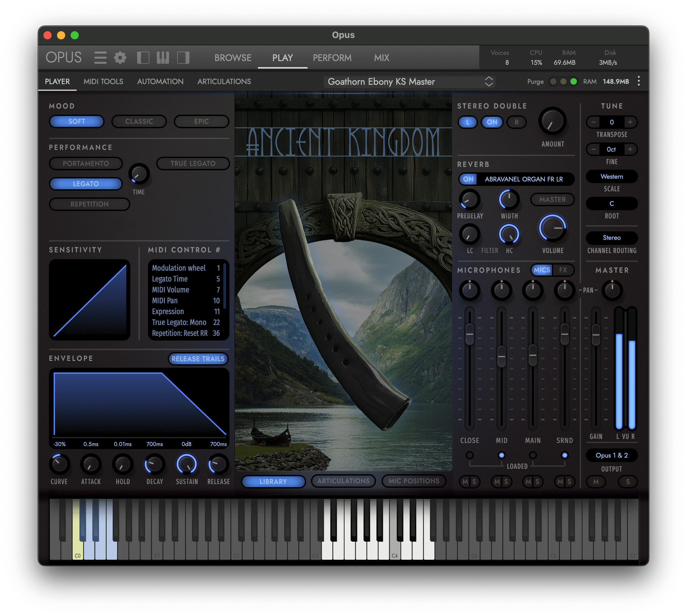Image resolution: width=687 pixels, height=616 pixels.
Task: Open the three-dot instrument options menu
Action: (x=638, y=81)
